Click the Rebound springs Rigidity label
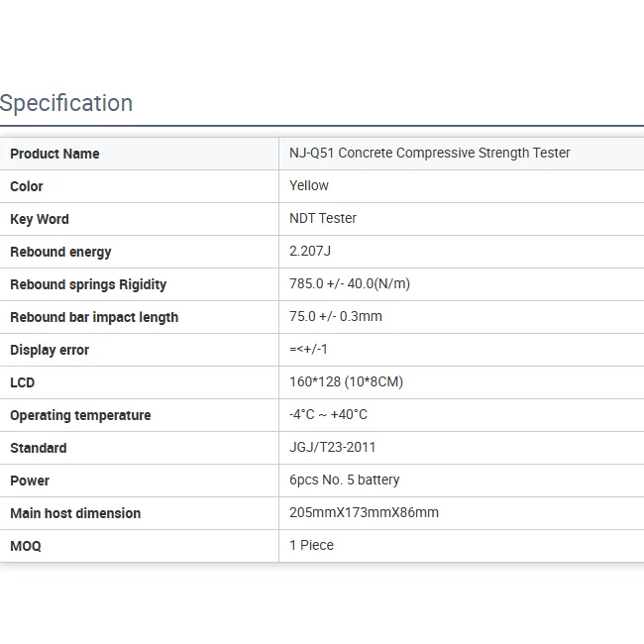The height and width of the screenshot is (644, 644). click(88, 284)
